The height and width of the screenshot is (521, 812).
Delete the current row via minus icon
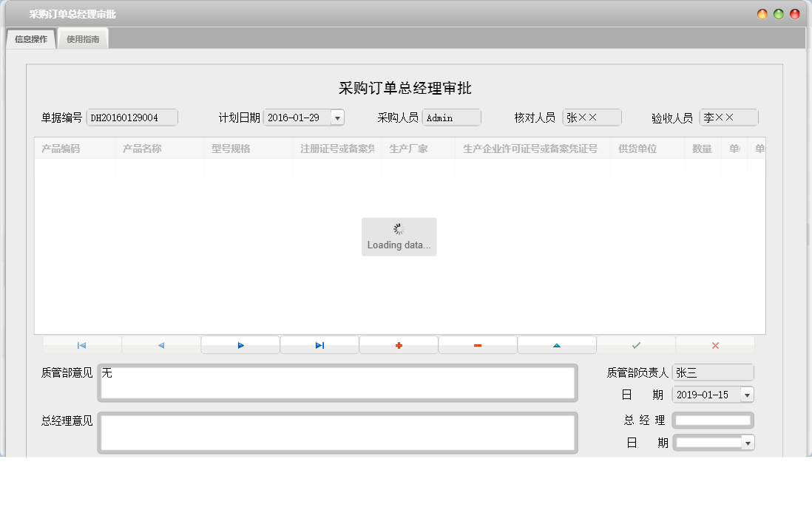(x=478, y=344)
